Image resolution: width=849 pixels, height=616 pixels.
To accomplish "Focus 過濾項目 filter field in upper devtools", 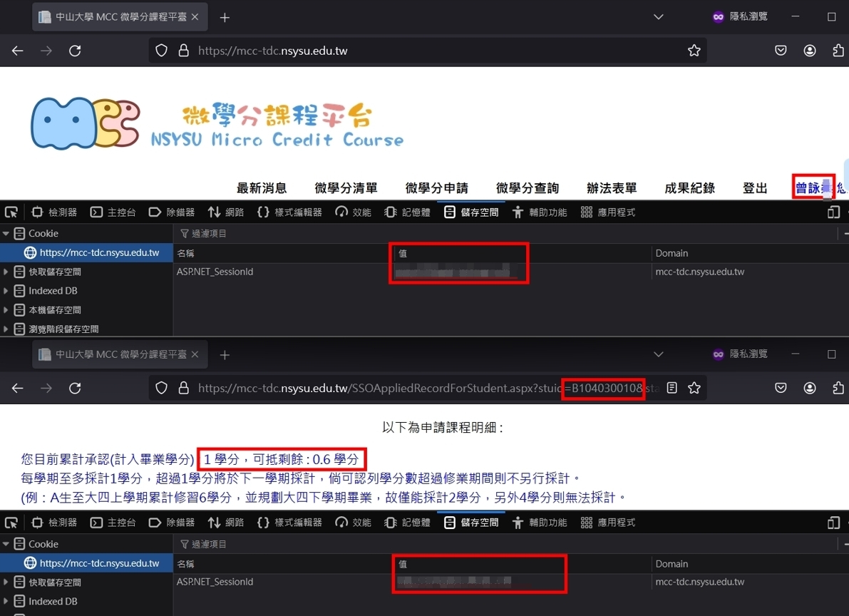I will [x=506, y=234].
